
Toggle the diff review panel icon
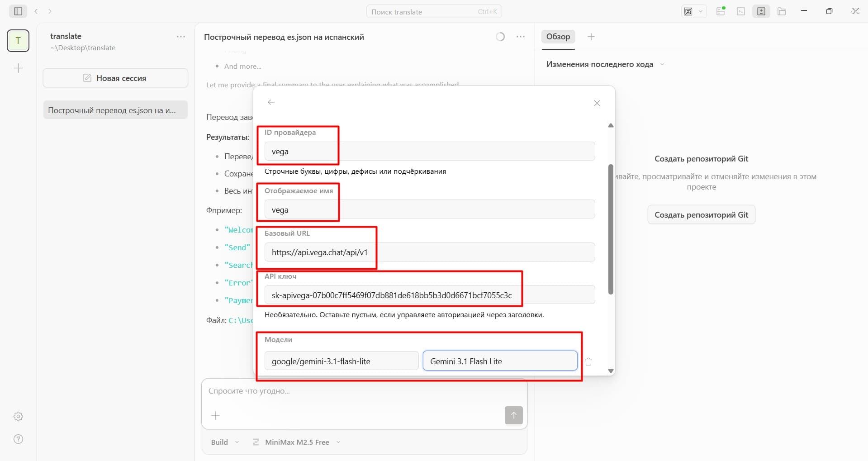pyautogui.click(x=761, y=12)
